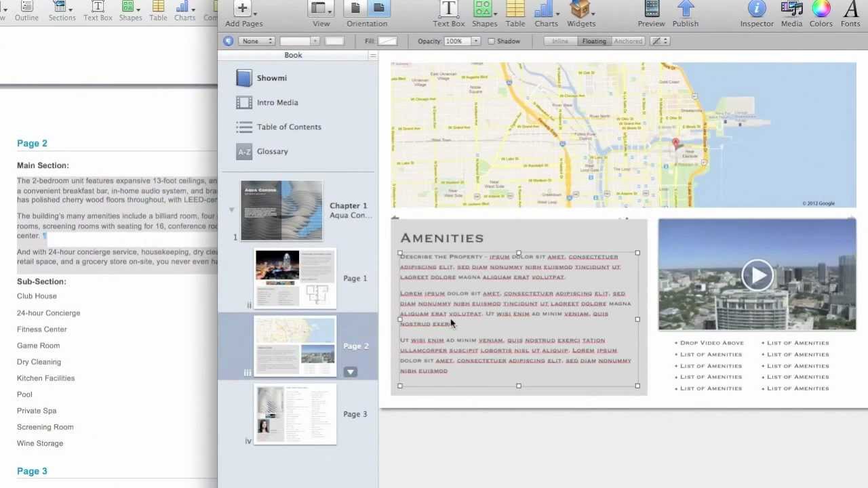Select Intro Media in sidebar
Screen dimensions: 868x488
277,102
